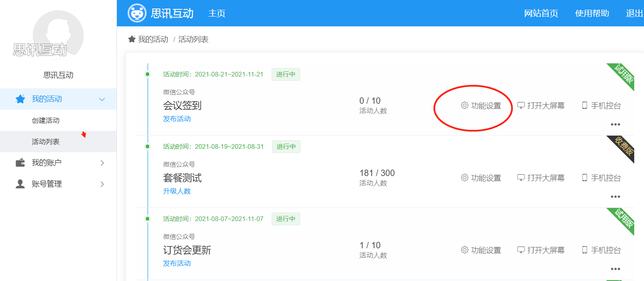
Task: Click the 1 / 10 participant count
Action: pyautogui.click(x=370, y=245)
